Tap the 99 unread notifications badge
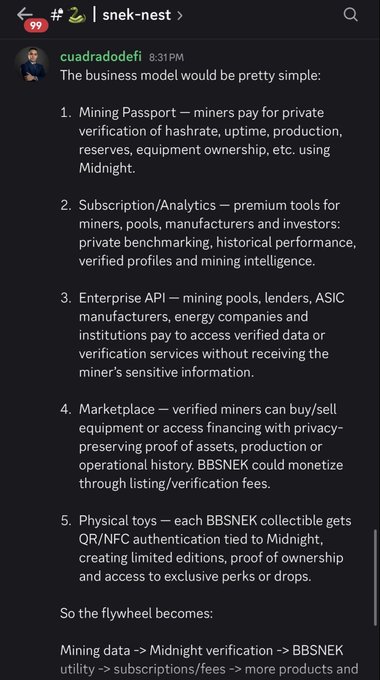Viewport: 380px width, 680px height. point(36,26)
